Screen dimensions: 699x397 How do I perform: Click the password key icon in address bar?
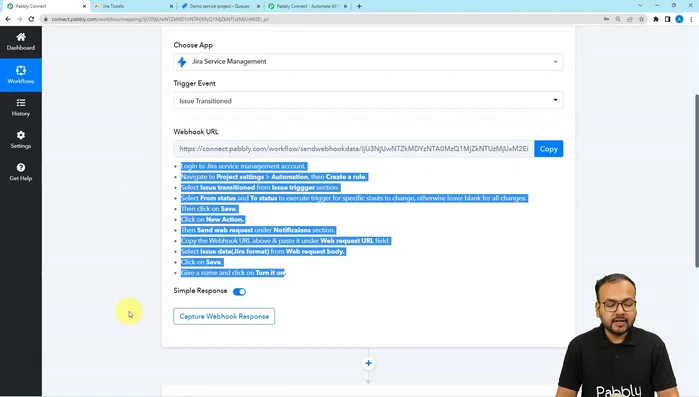(x=606, y=19)
